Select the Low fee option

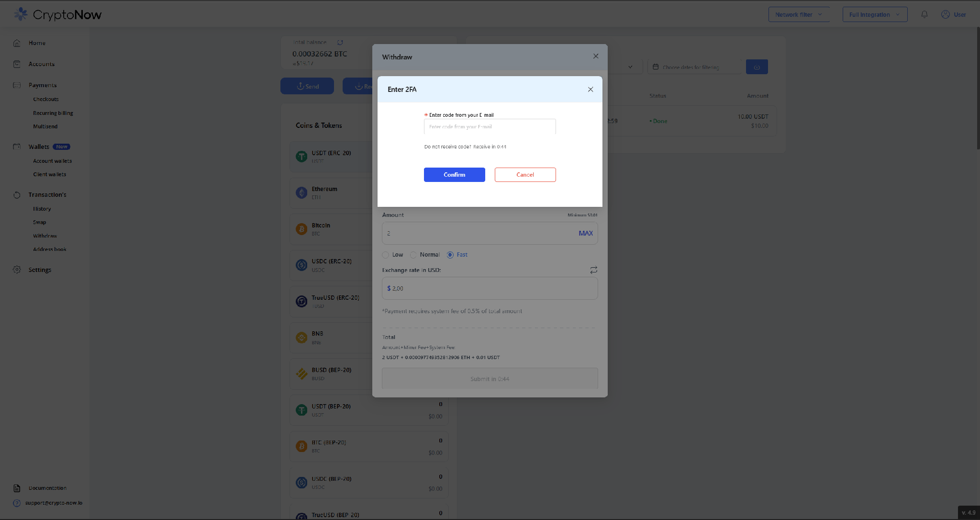[x=386, y=255]
